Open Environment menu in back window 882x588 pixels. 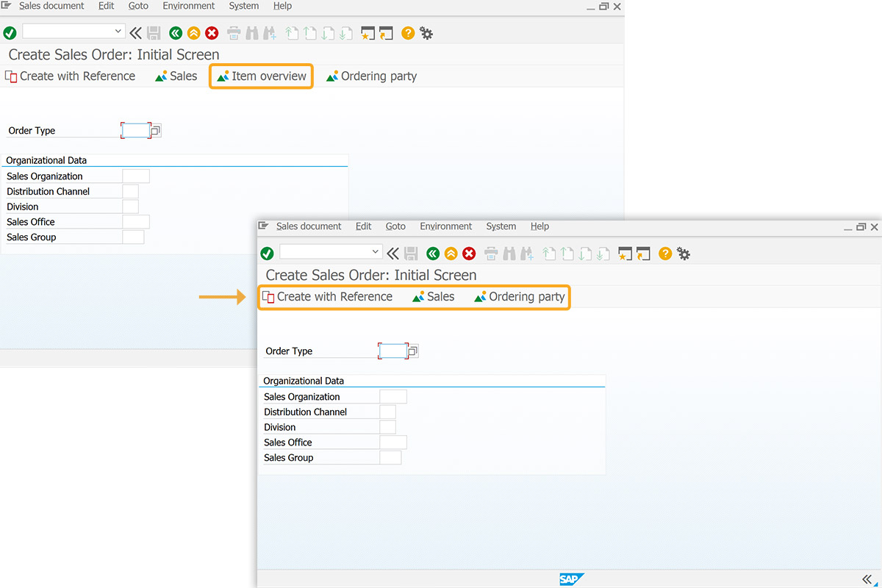(x=189, y=6)
